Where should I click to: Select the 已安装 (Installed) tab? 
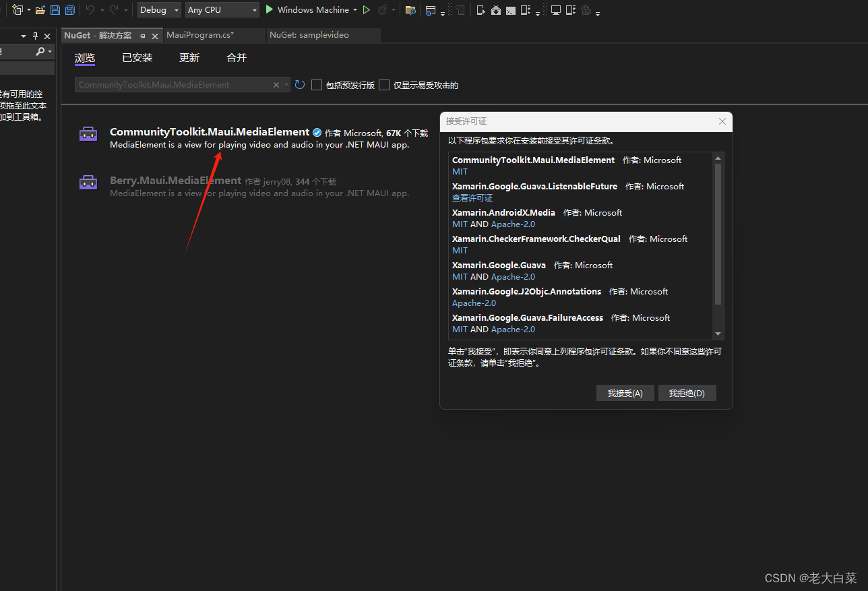pos(137,58)
